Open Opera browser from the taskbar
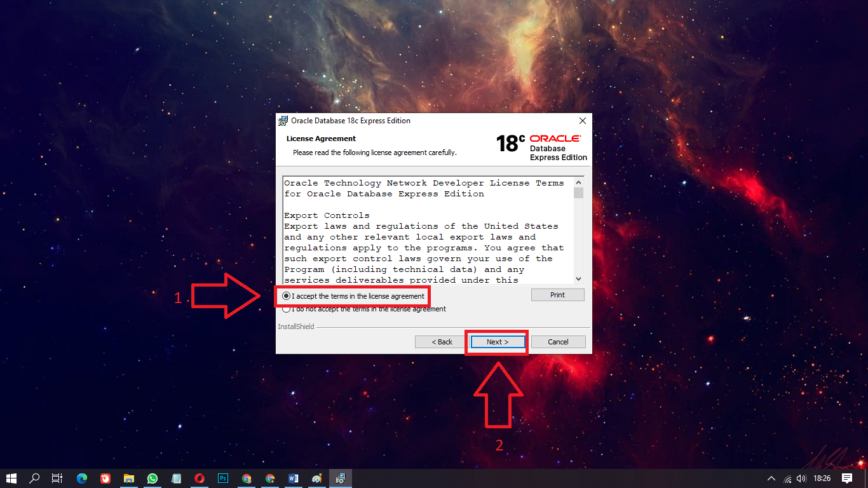 (200, 478)
